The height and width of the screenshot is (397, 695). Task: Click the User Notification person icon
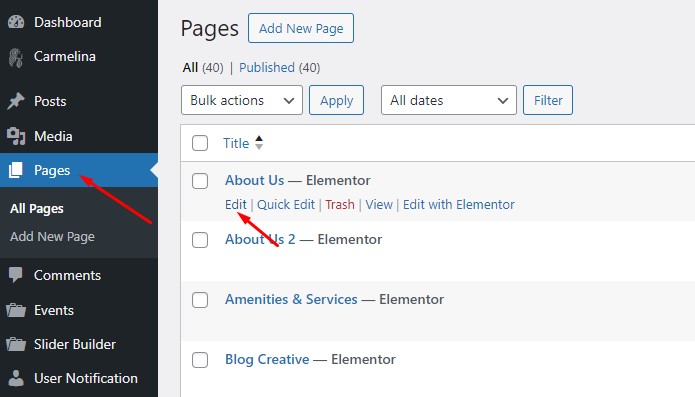[16, 378]
